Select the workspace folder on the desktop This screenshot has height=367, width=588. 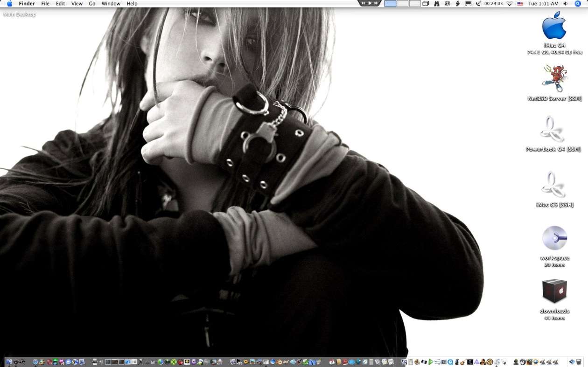(554, 238)
